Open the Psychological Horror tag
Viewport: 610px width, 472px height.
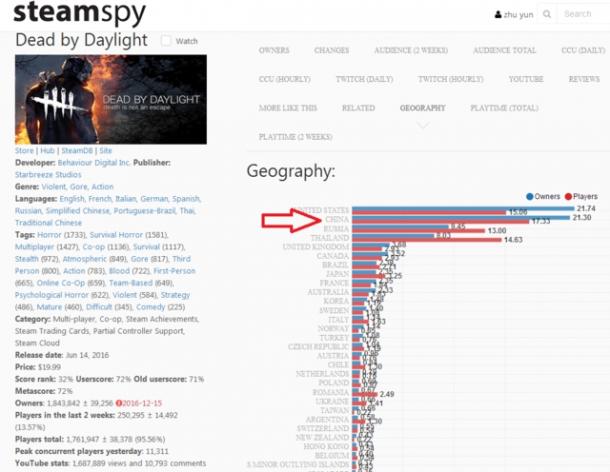[52, 295]
